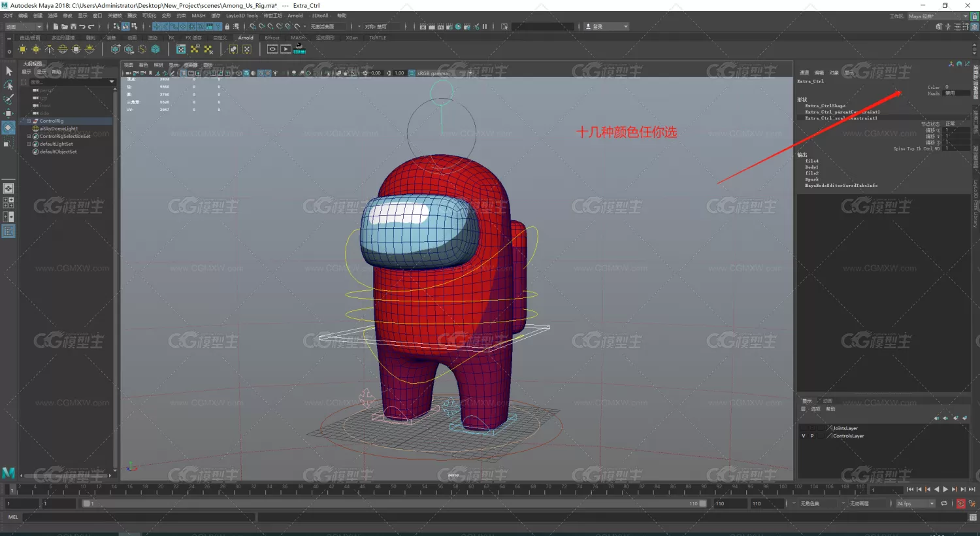Select the paint selection tool in toolbox
The image size is (980, 536).
8,99
